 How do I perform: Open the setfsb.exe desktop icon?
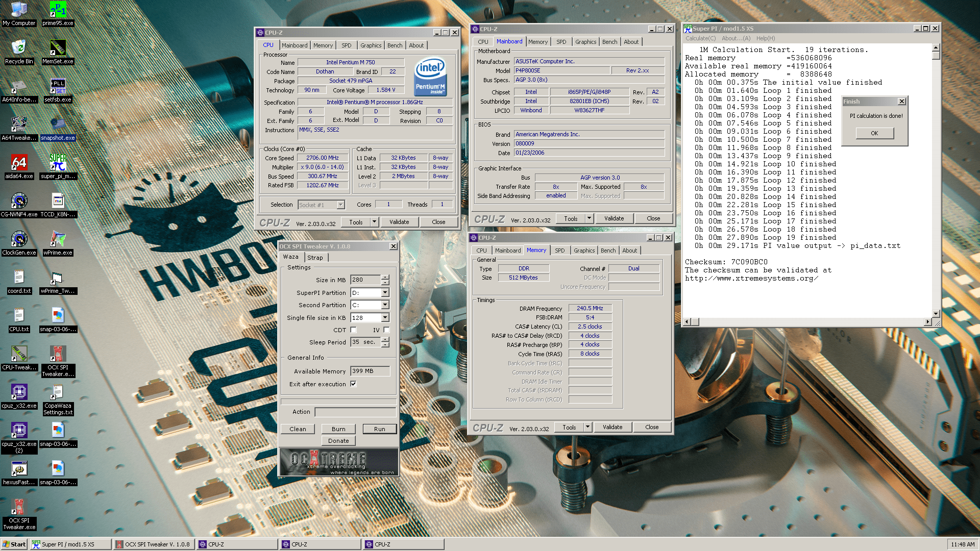pyautogui.click(x=58, y=90)
